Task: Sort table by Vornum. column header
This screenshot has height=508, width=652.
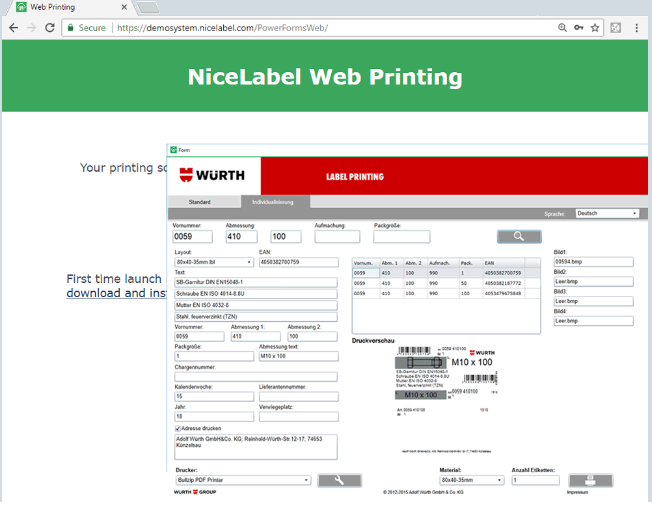Action: pyautogui.click(x=366, y=263)
